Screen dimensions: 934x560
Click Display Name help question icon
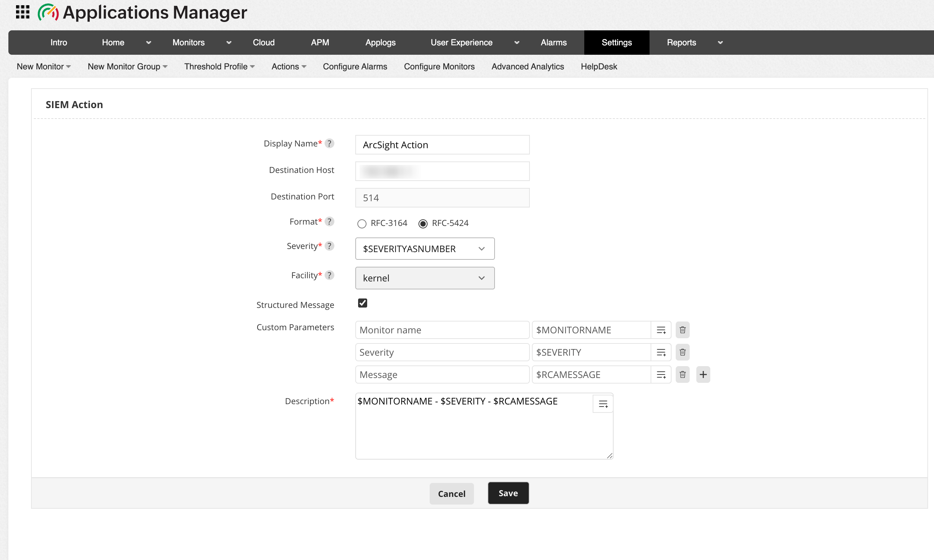pyautogui.click(x=329, y=143)
